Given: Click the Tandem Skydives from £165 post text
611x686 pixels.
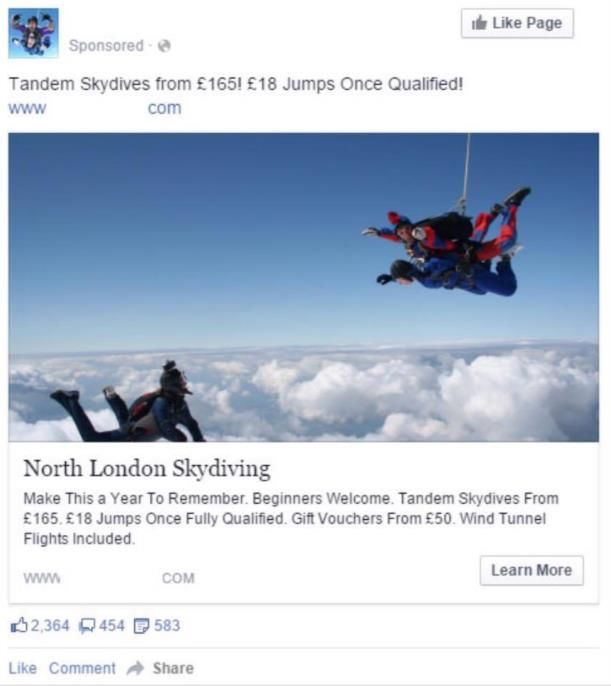Looking at the screenshot, I should pyautogui.click(x=236, y=84).
